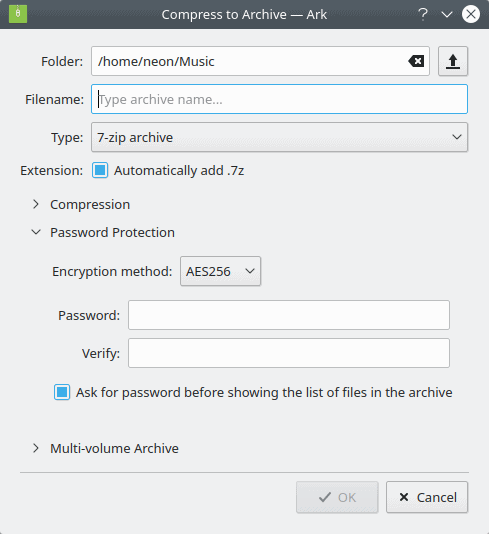Collapse the Password Protection section
This screenshot has height=534, width=489.
coord(36,232)
